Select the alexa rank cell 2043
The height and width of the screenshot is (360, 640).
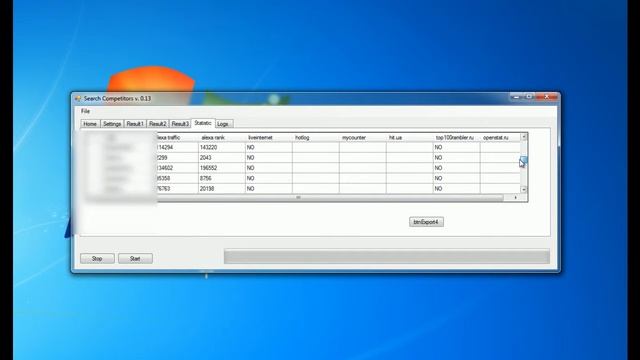click(x=221, y=158)
